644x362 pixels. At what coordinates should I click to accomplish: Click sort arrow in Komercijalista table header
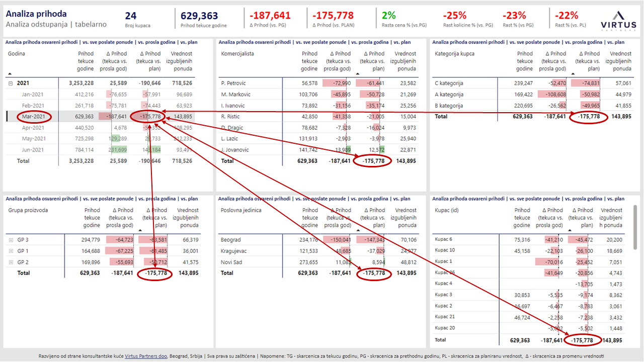[x=358, y=73]
